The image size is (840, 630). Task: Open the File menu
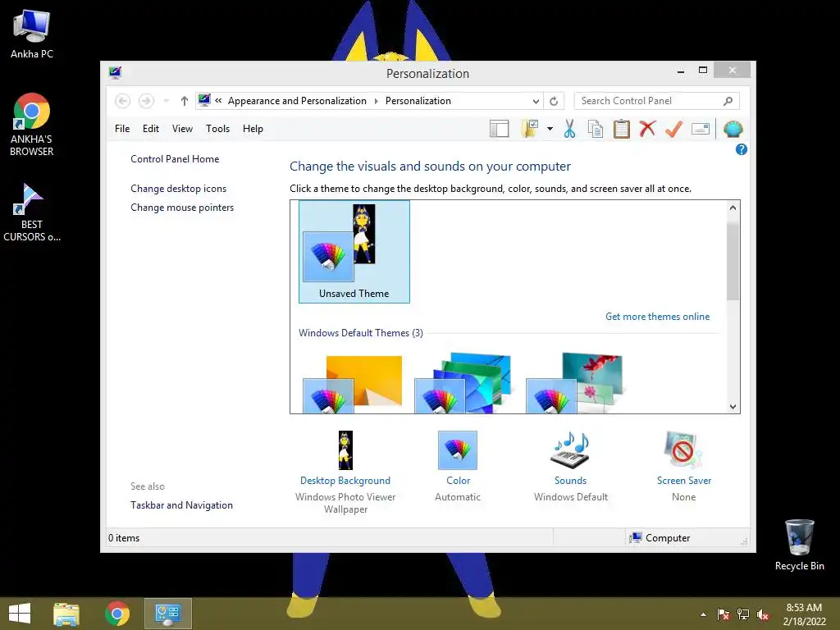[x=122, y=129]
